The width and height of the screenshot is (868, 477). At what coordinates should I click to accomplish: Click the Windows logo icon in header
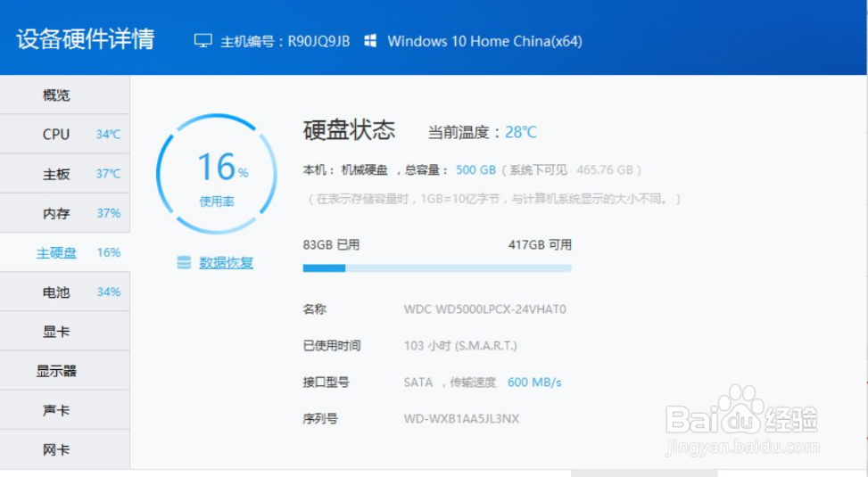pos(370,40)
